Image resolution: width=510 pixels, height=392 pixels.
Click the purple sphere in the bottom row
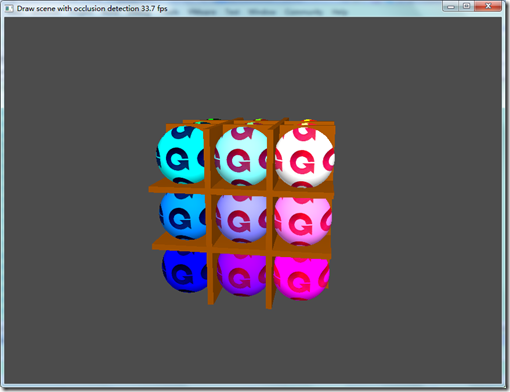click(x=241, y=275)
